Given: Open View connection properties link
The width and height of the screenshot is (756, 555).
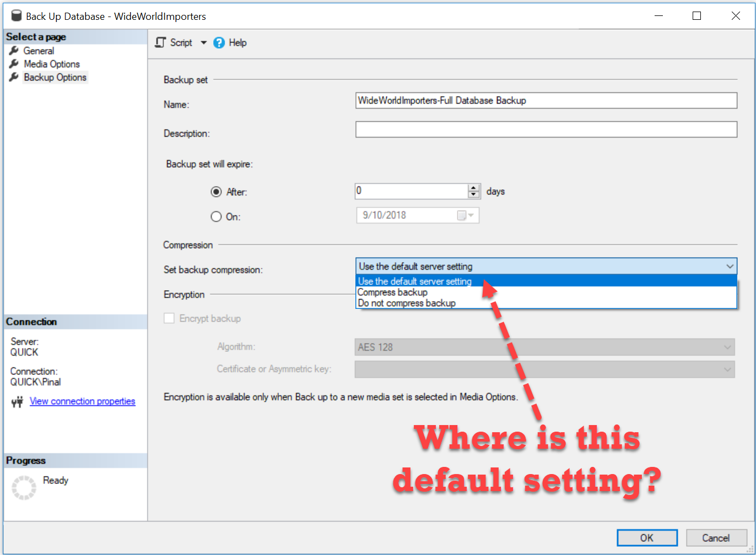Looking at the screenshot, I should pos(83,401).
